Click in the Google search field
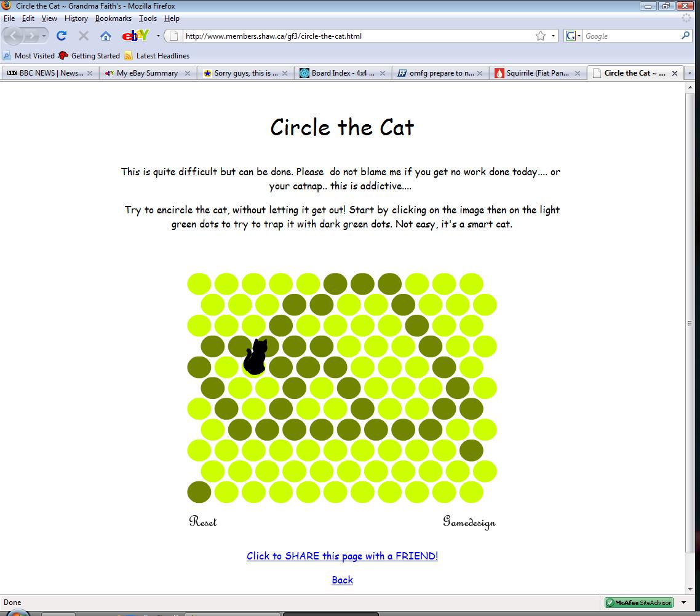The image size is (700, 616). (x=630, y=36)
